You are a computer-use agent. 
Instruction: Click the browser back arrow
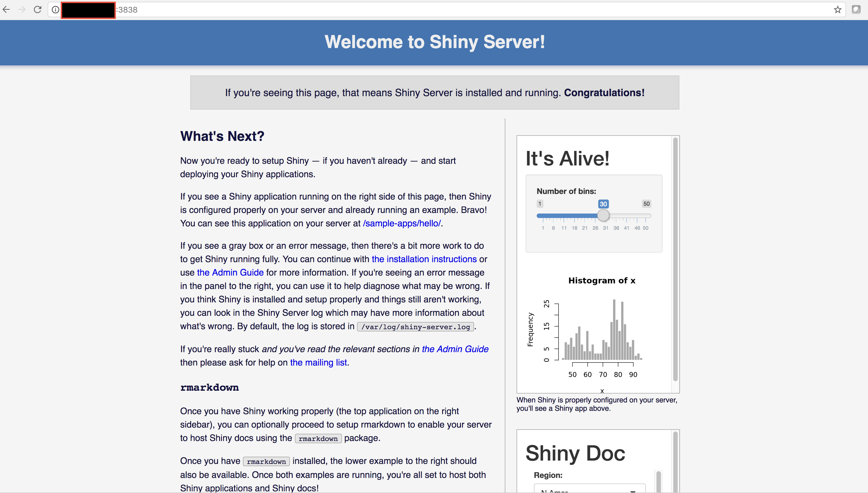point(6,10)
